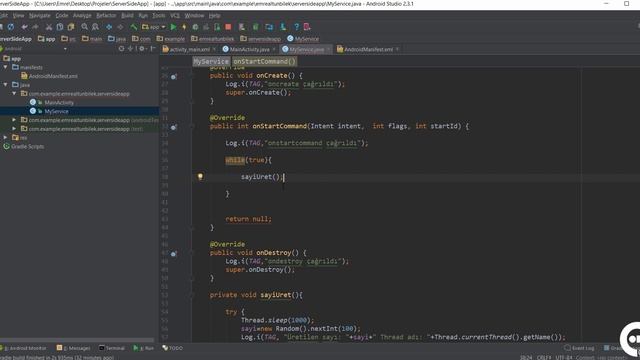Open the VCS menu
The image size is (640, 360).
pos(175,16)
